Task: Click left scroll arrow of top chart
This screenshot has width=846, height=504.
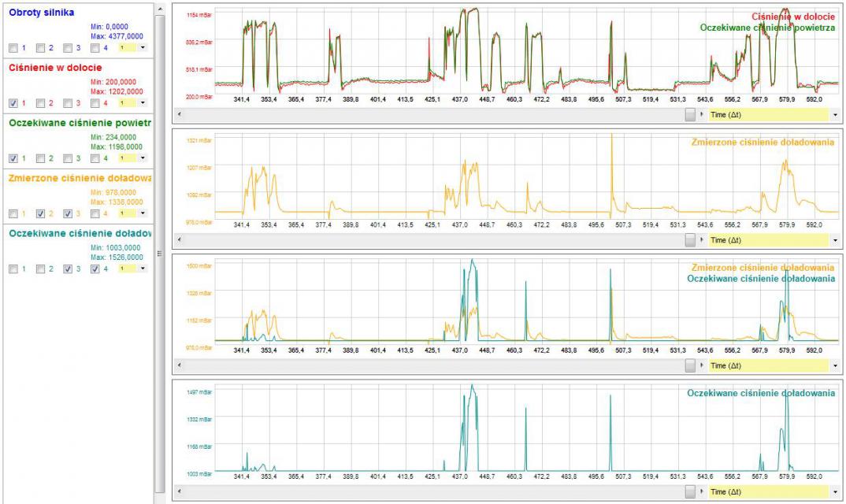Action: coord(179,114)
